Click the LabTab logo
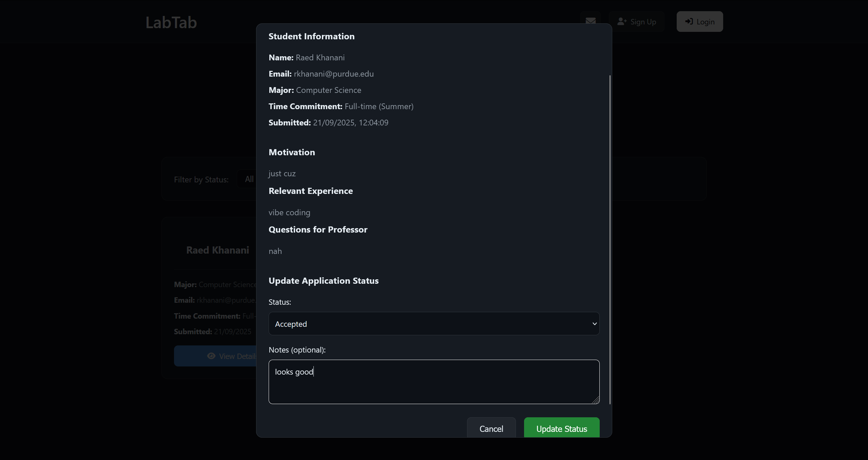 [171, 22]
